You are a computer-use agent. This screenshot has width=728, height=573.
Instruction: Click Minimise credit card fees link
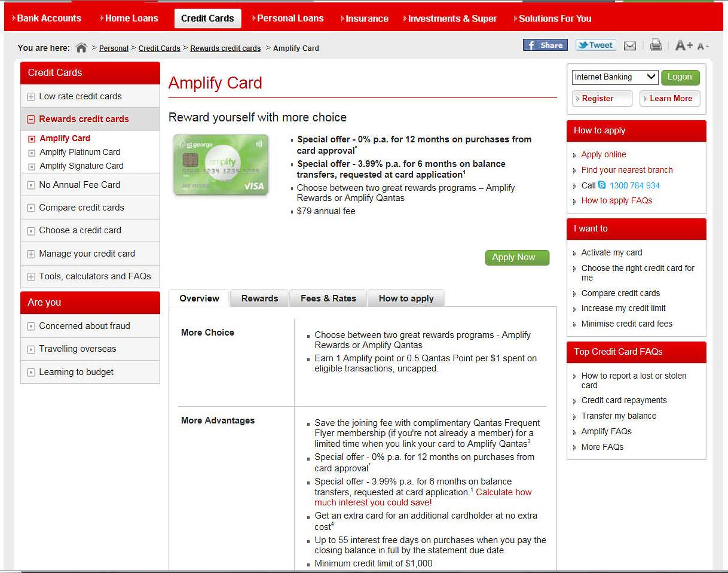tap(627, 324)
